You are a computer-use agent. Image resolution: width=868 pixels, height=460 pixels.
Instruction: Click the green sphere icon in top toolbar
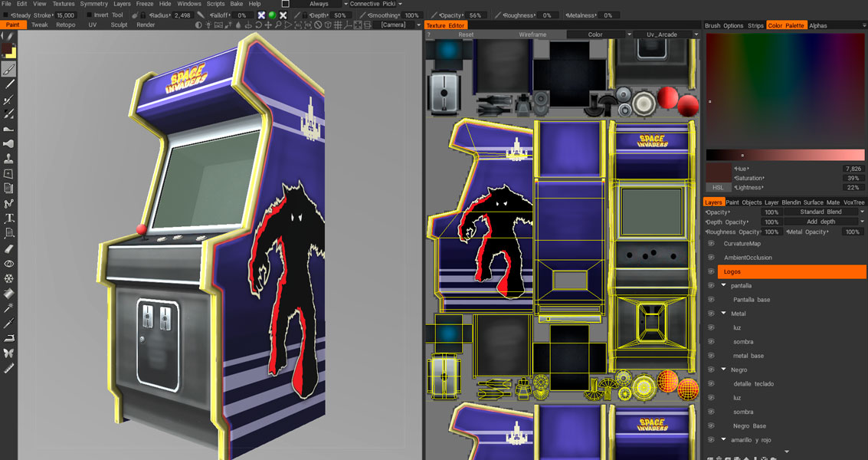click(272, 15)
